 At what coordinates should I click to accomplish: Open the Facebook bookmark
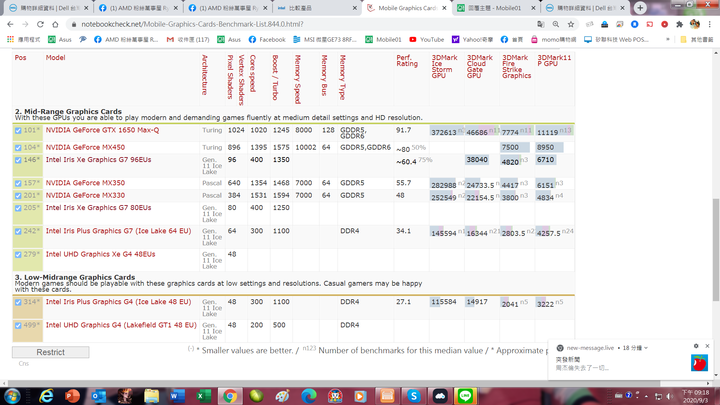267,39
